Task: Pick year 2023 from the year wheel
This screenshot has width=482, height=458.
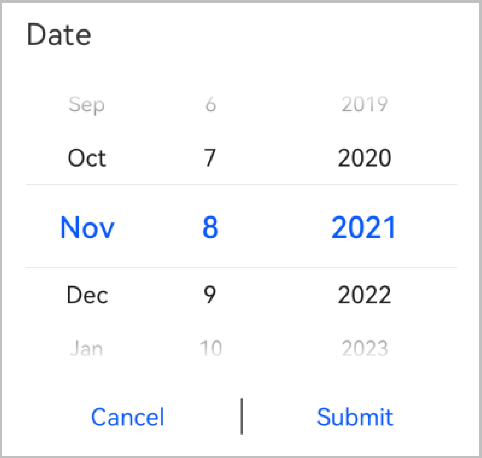Action: pos(365,349)
